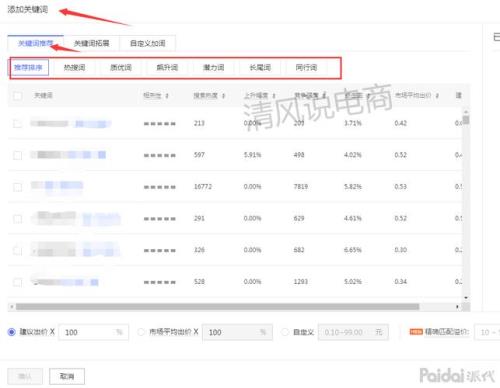The image size is (500, 388).
Task: Select the 飙升词 filter tab
Action: coord(167,68)
